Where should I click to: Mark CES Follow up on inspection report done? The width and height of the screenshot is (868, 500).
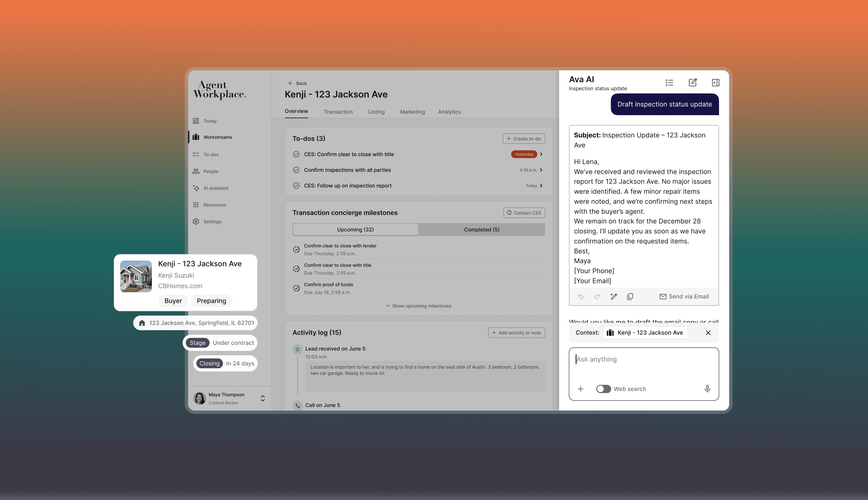(296, 186)
